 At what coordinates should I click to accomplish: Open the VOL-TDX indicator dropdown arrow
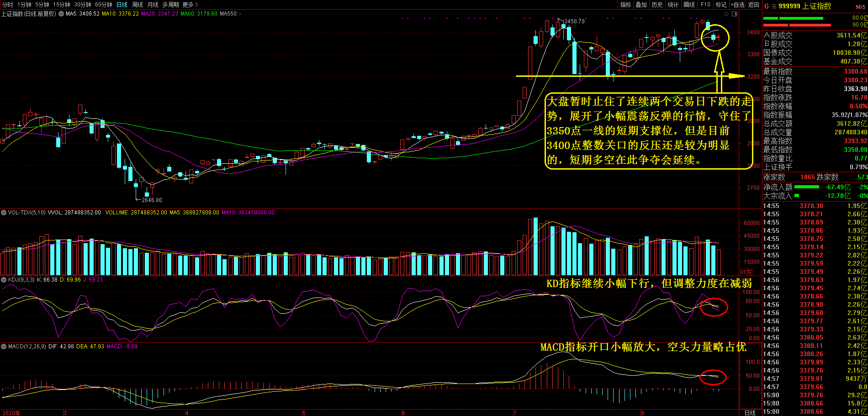4,213
